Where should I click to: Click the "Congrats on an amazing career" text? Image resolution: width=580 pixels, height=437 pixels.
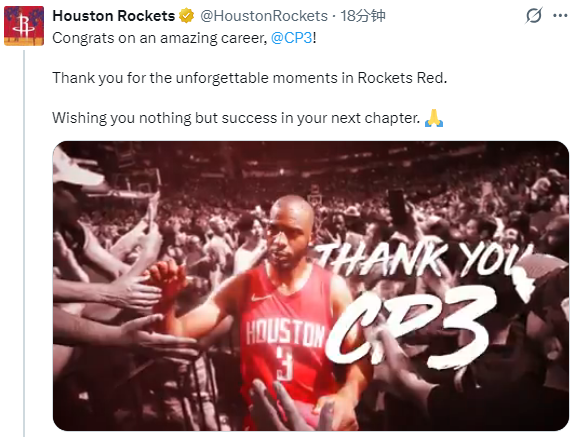tap(159, 38)
